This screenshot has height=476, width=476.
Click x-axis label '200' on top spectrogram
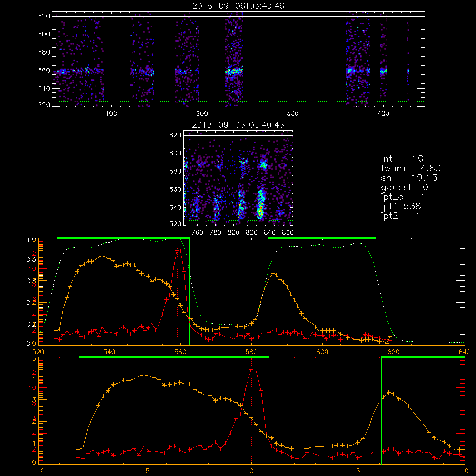(202, 114)
